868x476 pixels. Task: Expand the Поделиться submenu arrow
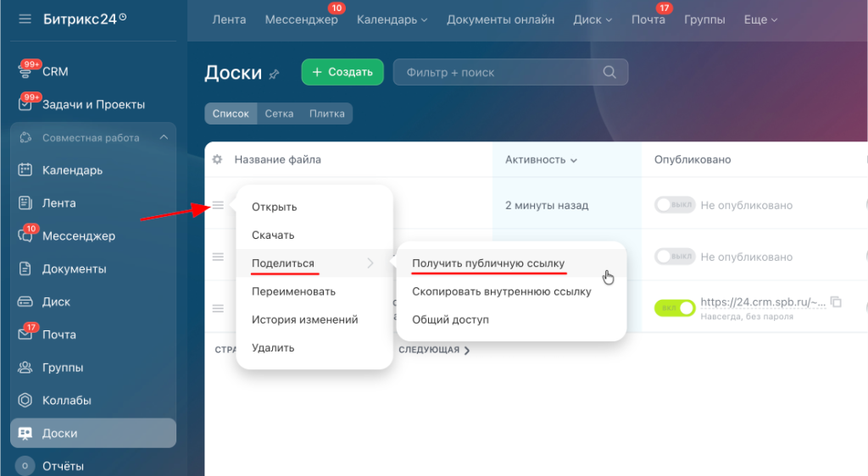[x=370, y=263]
